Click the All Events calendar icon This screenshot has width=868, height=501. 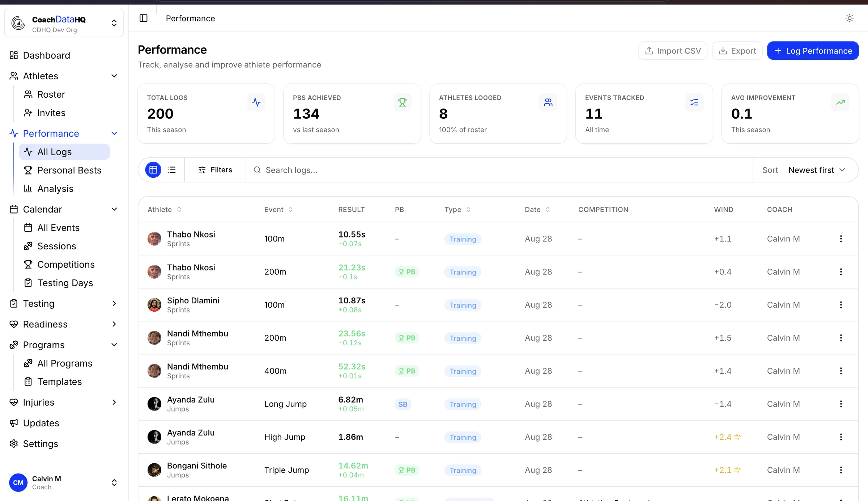coord(28,228)
